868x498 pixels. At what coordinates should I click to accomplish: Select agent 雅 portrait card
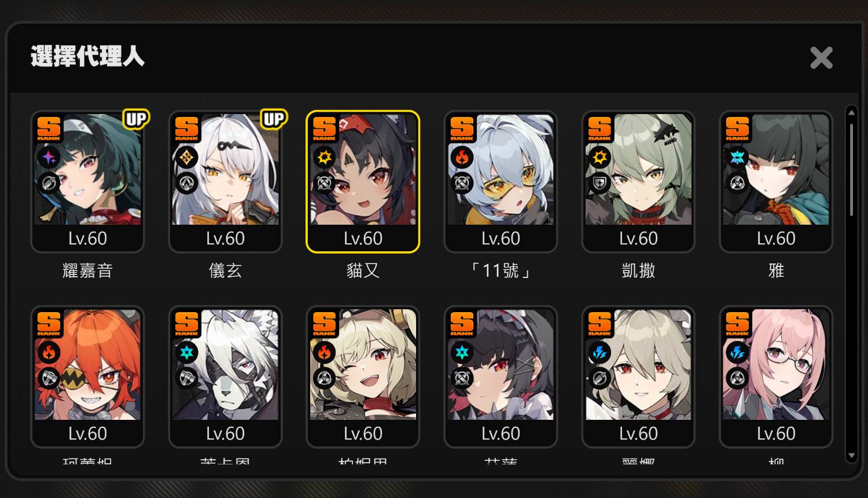(776, 182)
